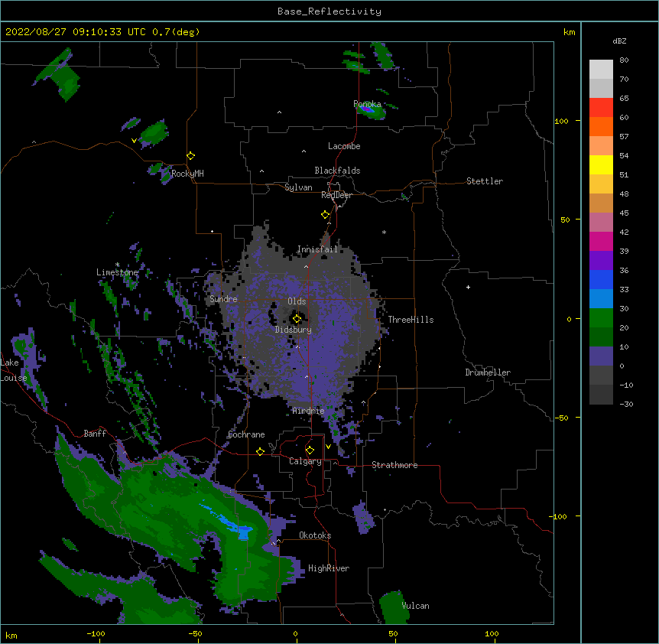Click the Cochrane city label
Screen dimensions: 659x644
[x=246, y=434]
